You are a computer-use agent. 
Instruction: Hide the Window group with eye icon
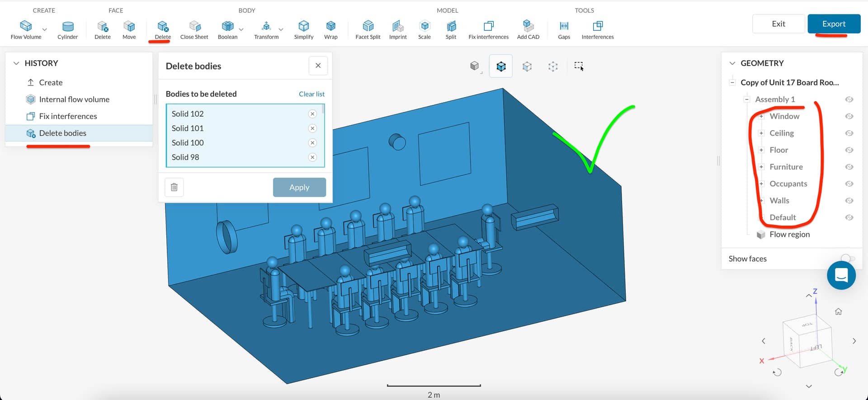tap(849, 116)
